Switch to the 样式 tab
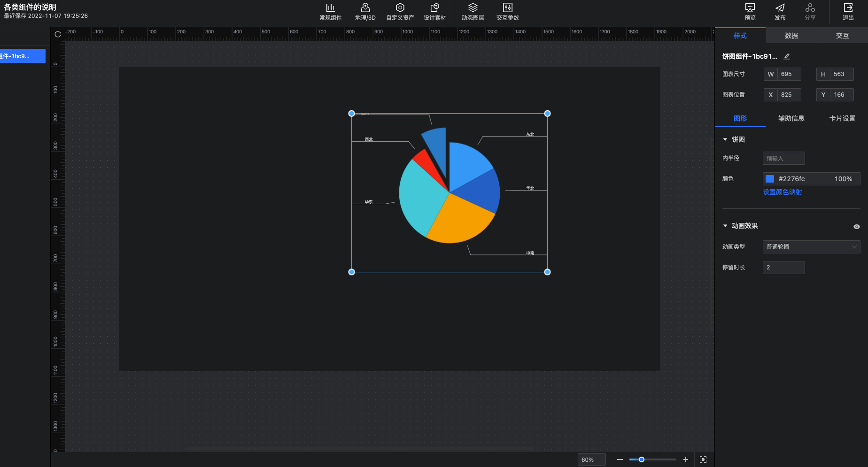The image size is (868, 467). tap(740, 36)
